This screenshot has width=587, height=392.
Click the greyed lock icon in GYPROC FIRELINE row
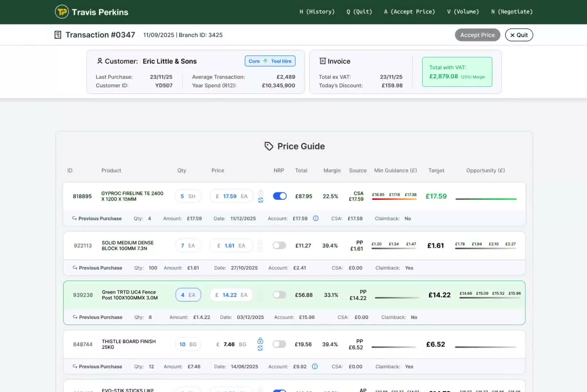pos(261,193)
